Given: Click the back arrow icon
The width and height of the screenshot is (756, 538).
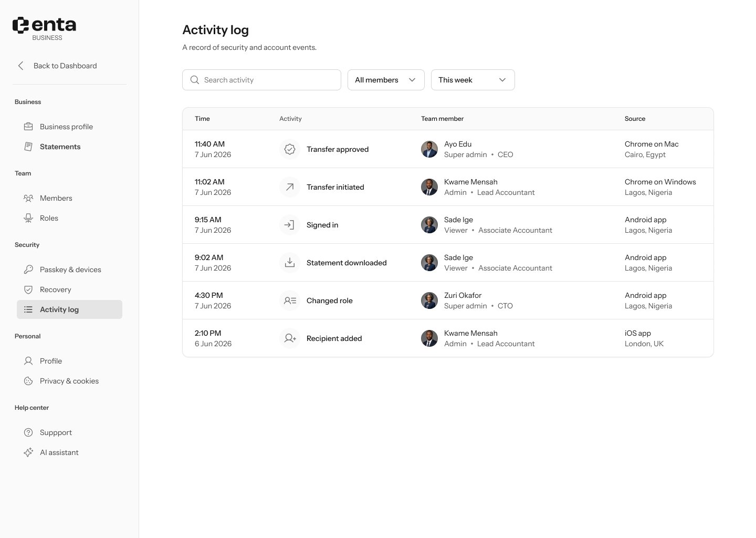Looking at the screenshot, I should tap(21, 66).
